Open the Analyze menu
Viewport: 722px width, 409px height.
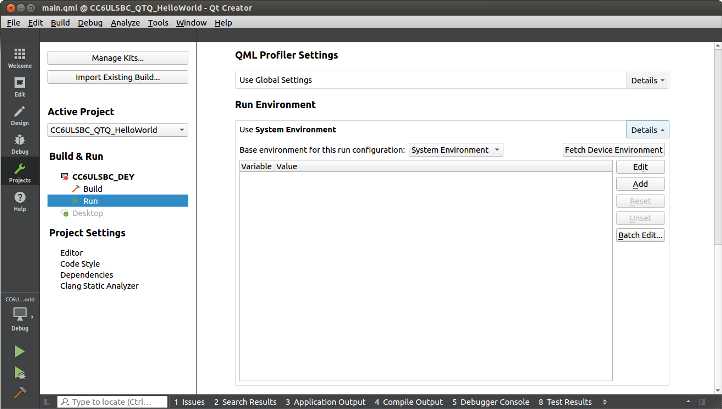125,23
